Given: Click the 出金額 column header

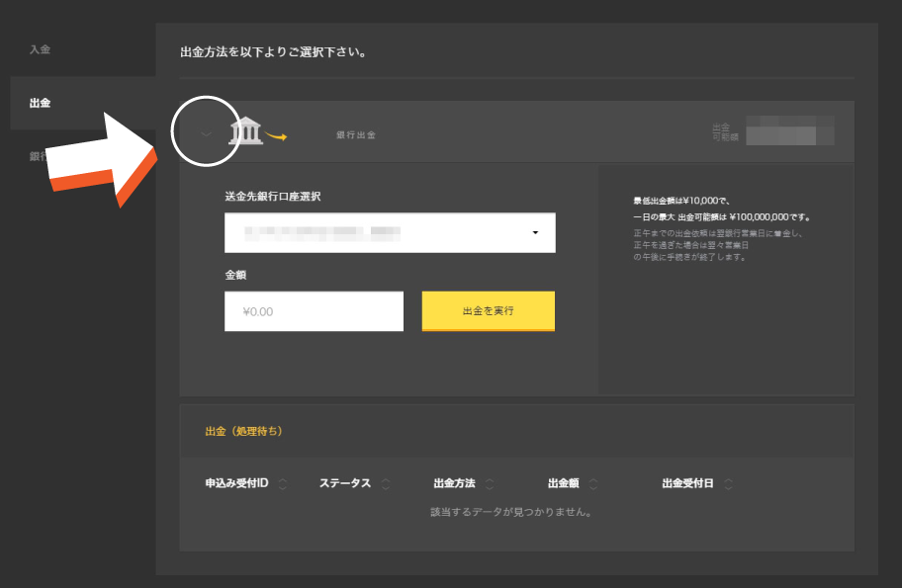Looking at the screenshot, I should click(563, 484).
